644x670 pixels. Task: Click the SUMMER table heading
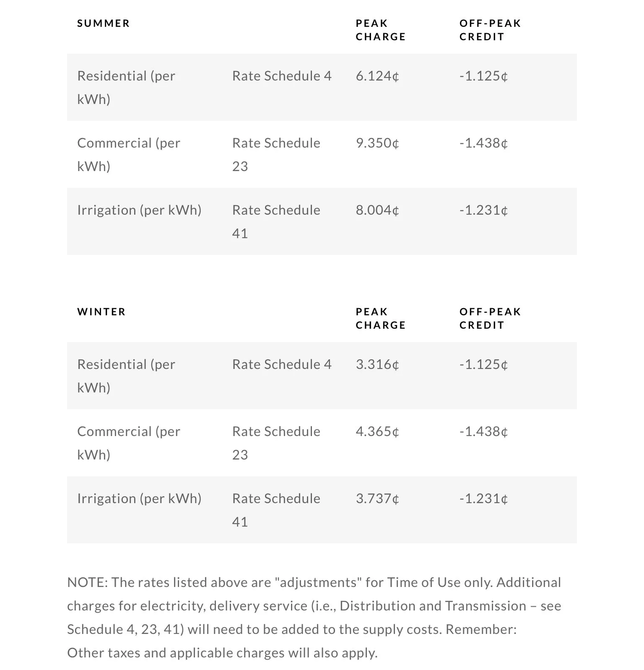click(x=103, y=23)
